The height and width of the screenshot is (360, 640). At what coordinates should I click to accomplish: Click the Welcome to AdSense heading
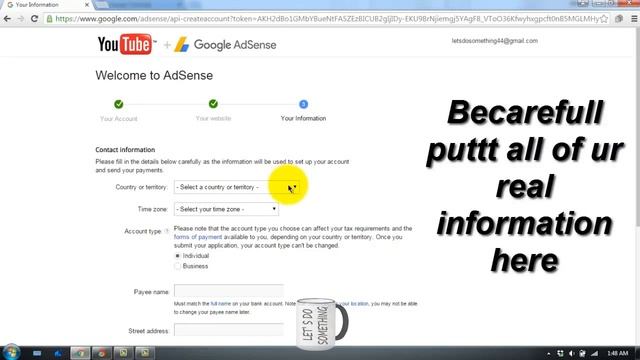tap(154, 76)
